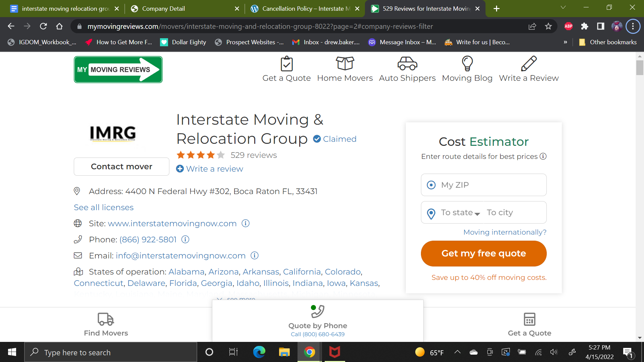Toggle the Chrome side panel icon
This screenshot has height=362, width=644.
click(x=601, y=26)
